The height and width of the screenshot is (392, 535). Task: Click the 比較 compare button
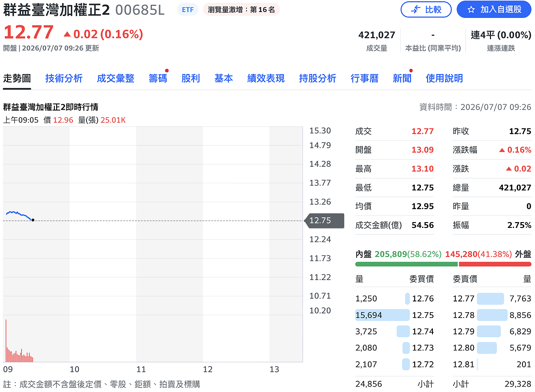[x=426, y=9]
